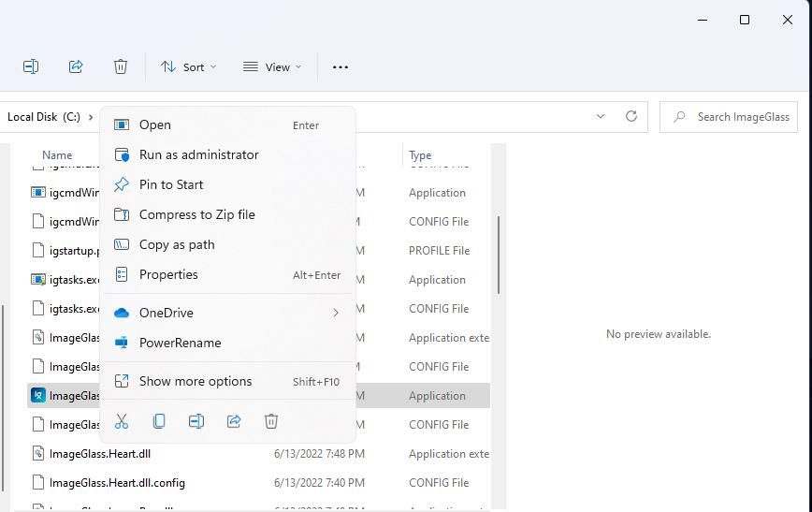
Task: Open address bar history dropdown chevron
Action: pyautogui.click(x=601, y=116)
